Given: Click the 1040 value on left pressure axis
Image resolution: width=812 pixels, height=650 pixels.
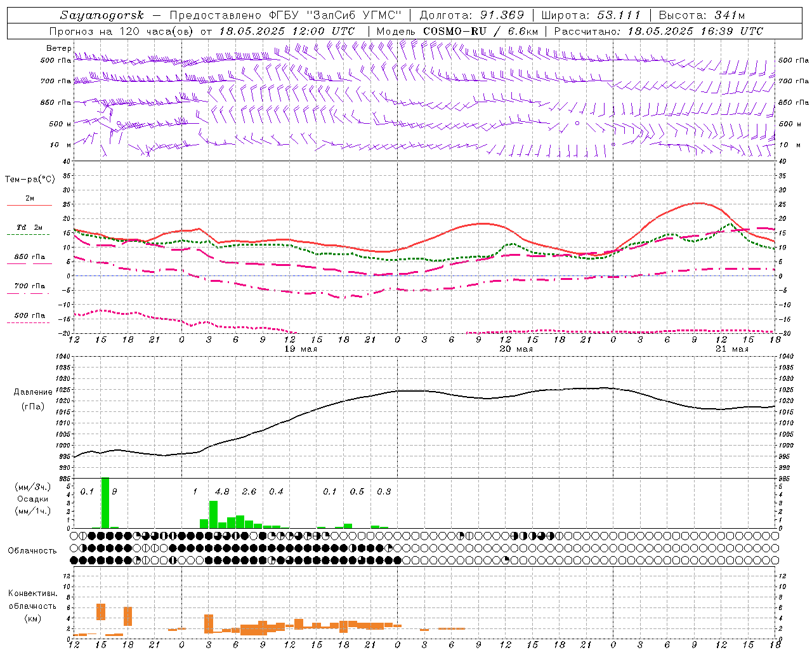Looking at the screenshot, I should [x=62, y=357].
